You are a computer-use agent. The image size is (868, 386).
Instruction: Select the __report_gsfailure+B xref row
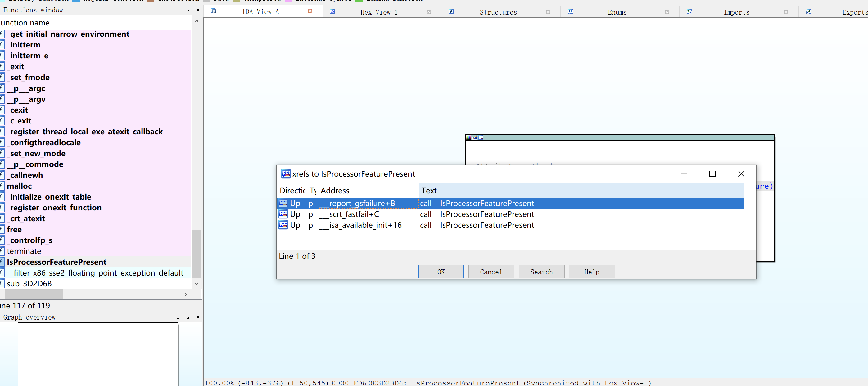tap(510, 203)
